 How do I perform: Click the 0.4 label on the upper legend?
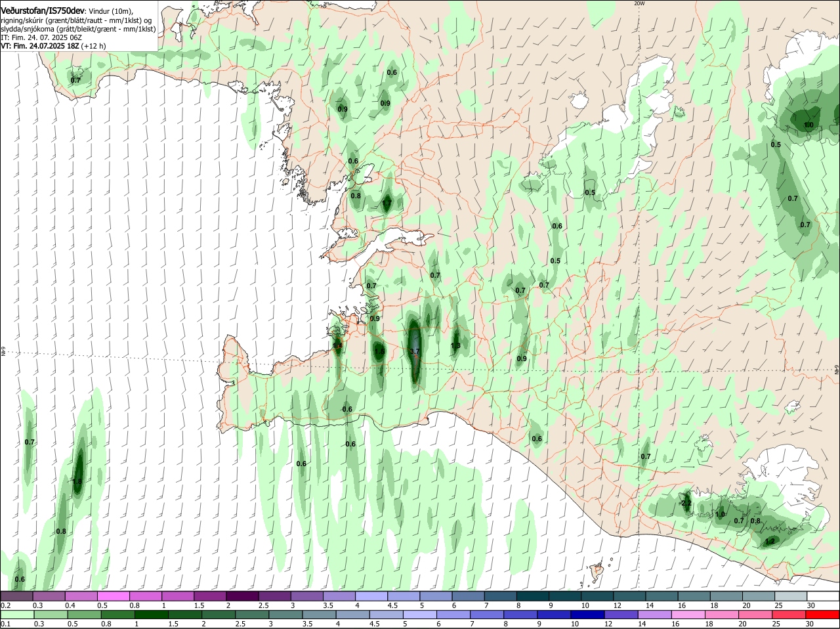[x=70, y=605]
